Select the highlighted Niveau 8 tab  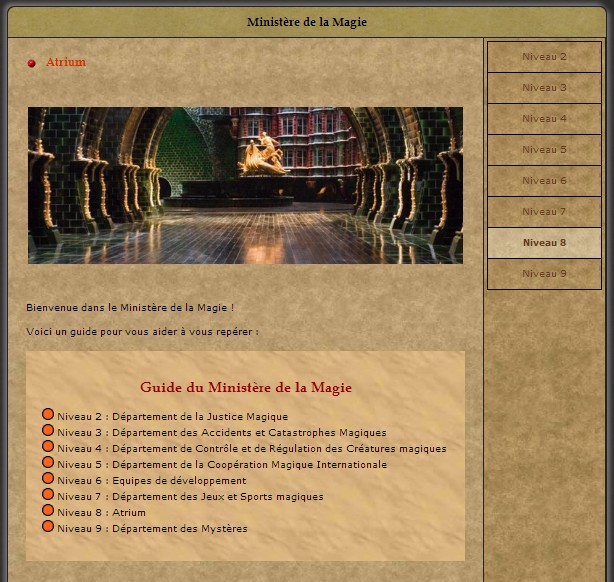[544, 243]
